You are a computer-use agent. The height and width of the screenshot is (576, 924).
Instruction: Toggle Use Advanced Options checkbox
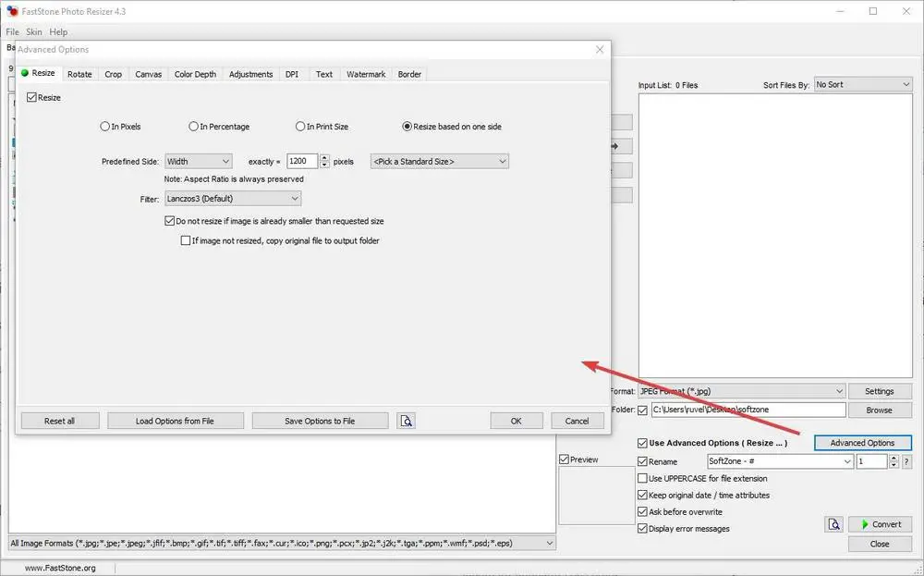[x=642, y=443]
